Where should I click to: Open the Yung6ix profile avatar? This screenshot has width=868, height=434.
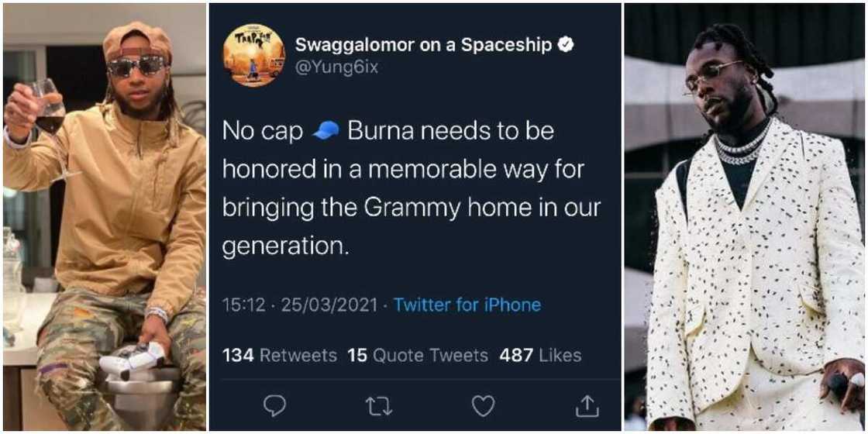tap(253, 55)
